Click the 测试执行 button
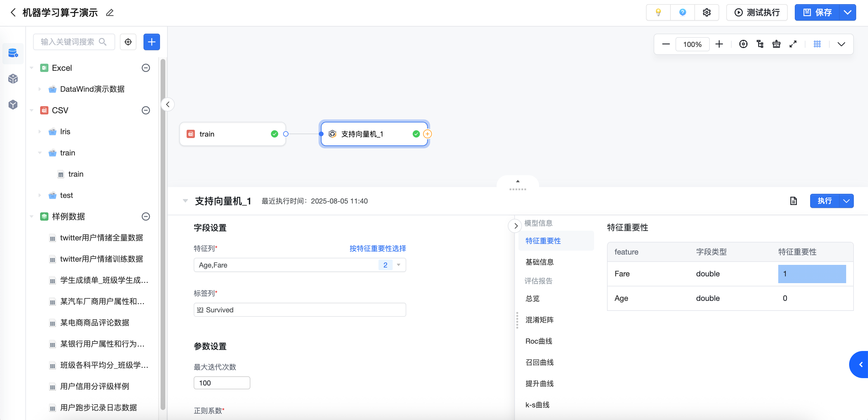 coord(757,12)
